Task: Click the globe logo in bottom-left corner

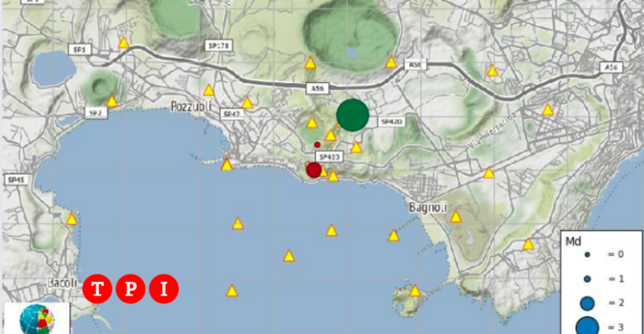Action: click(x=37, y=319)
